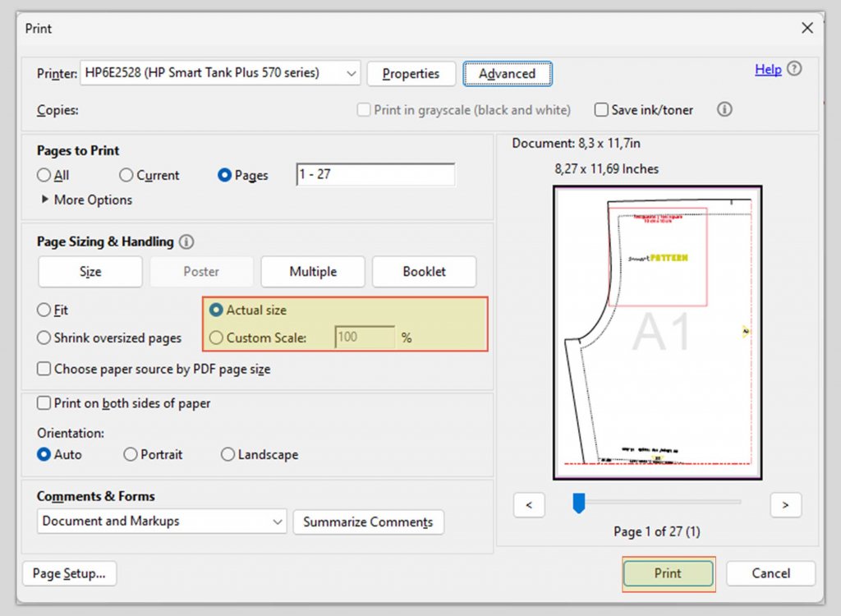
Task: Open the printer Properties dialog
Action: [411, 73]
